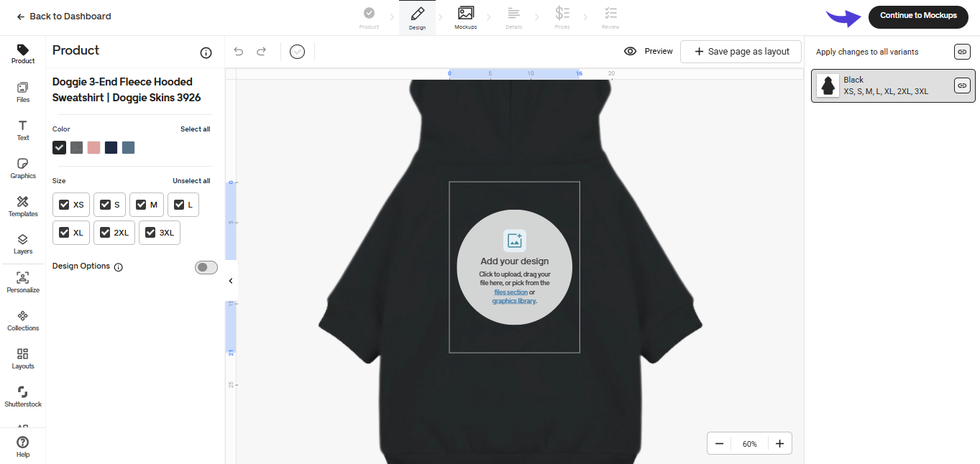980x464 pixels.
Task: Uncheck the S size checkbox
Action: point(105,205)
